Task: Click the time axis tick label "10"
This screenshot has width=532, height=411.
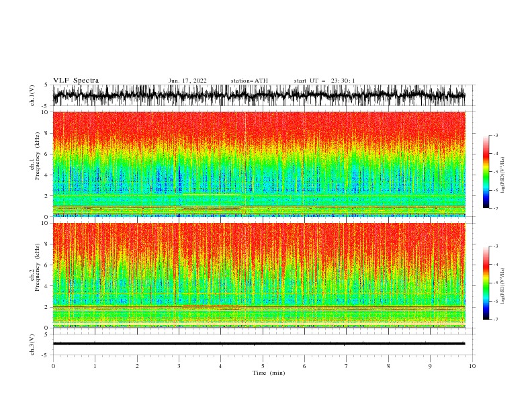Action: tap(472, 366)
